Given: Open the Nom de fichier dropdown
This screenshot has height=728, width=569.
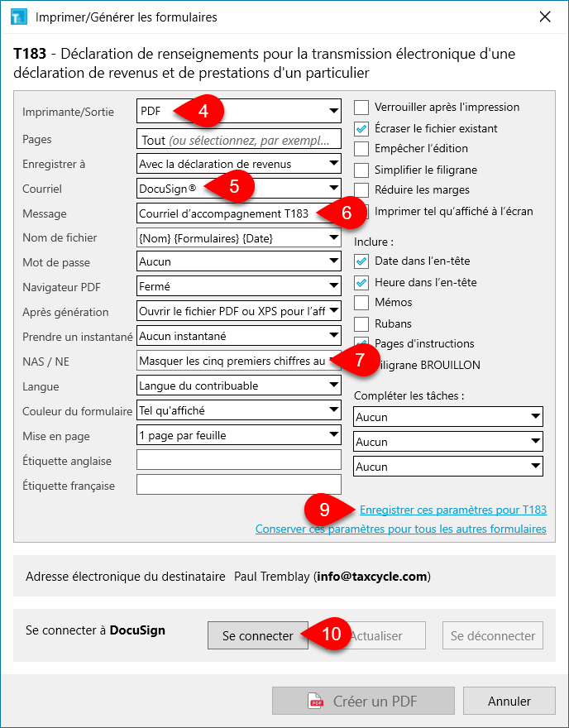Looking at the screenshot, I should pos(238,238).
